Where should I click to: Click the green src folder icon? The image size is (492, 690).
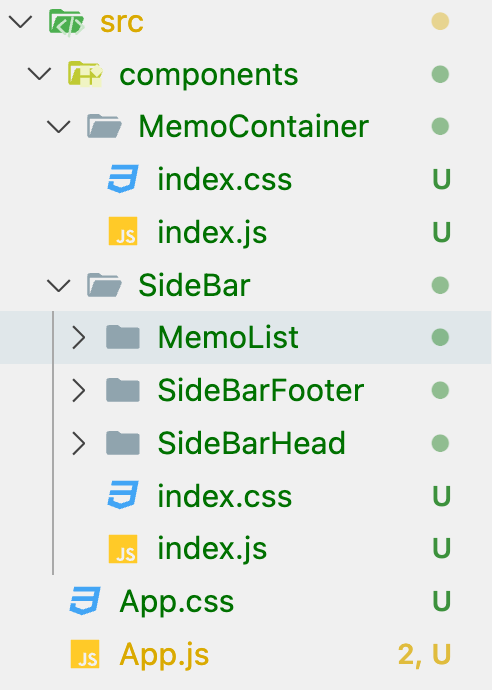[66, 22]
